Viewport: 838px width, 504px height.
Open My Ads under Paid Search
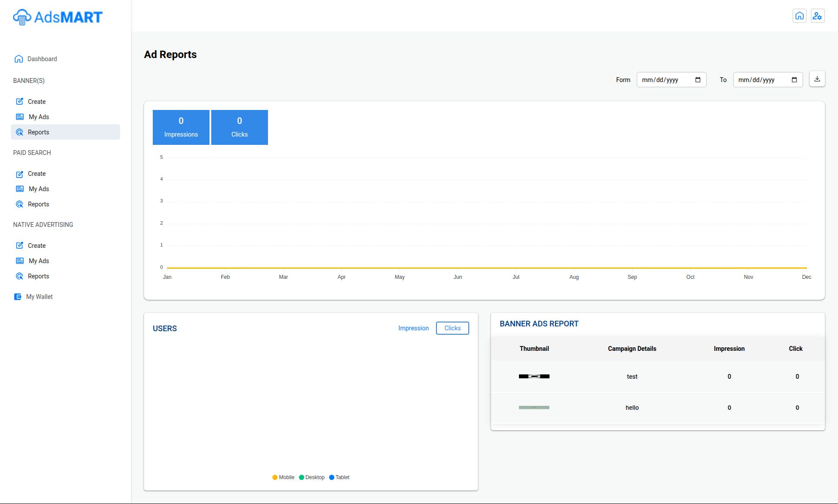39,189
